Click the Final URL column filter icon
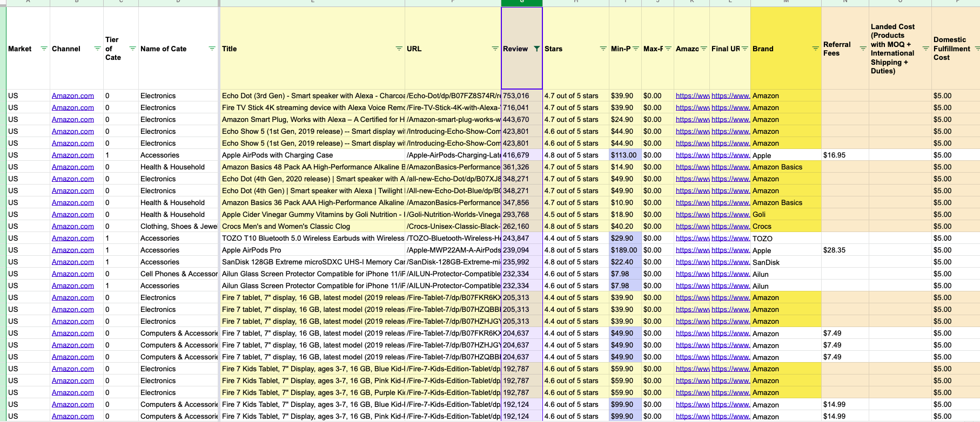 (x=745, y=49)
